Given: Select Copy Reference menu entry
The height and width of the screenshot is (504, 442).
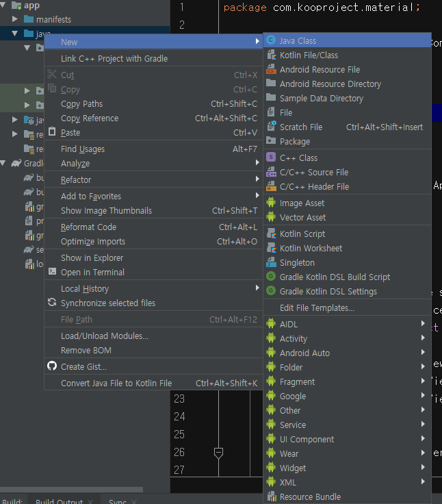Looking at the screenshot, I should pos(153,118).
